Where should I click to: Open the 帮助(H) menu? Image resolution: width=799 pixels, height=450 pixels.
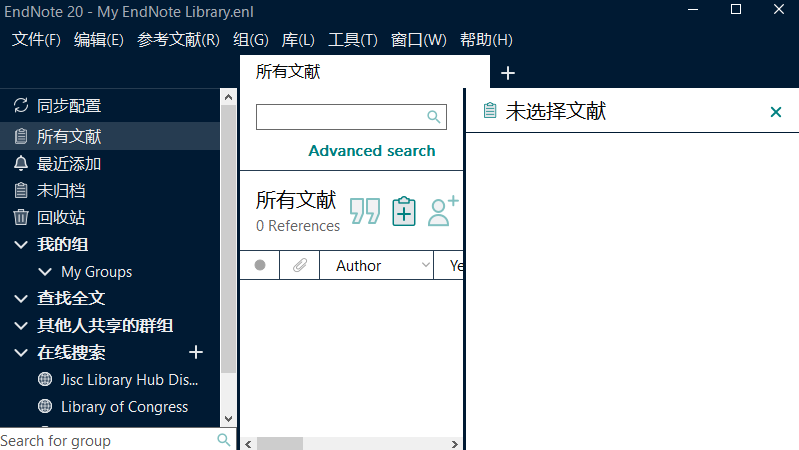pos(486,40)
